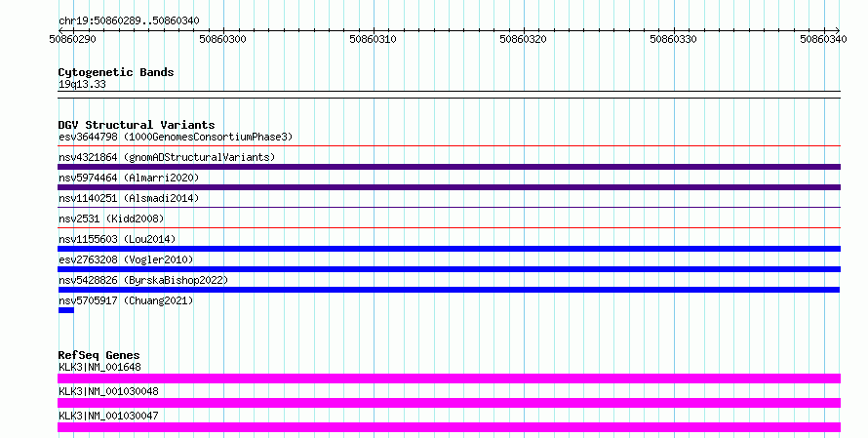Open the nsv1155603 (Lou2014) label
Viewport: 868px width, 438px height.
(117, 239)
